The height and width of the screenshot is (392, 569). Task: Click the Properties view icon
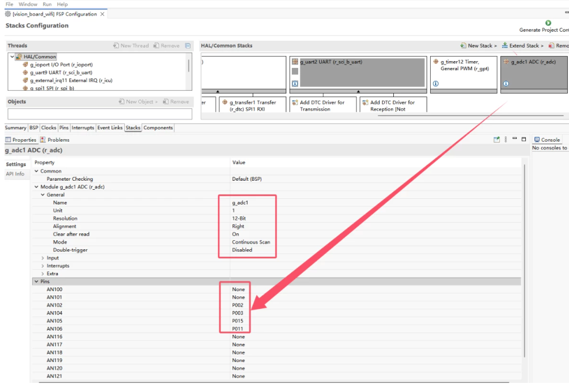[x=8, y=139]
